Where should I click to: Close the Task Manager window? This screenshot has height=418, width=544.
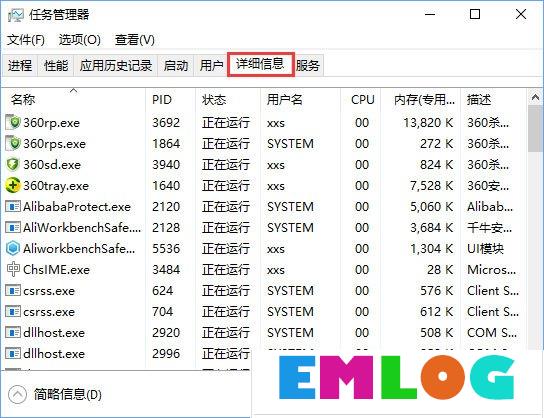coord(521,15)
